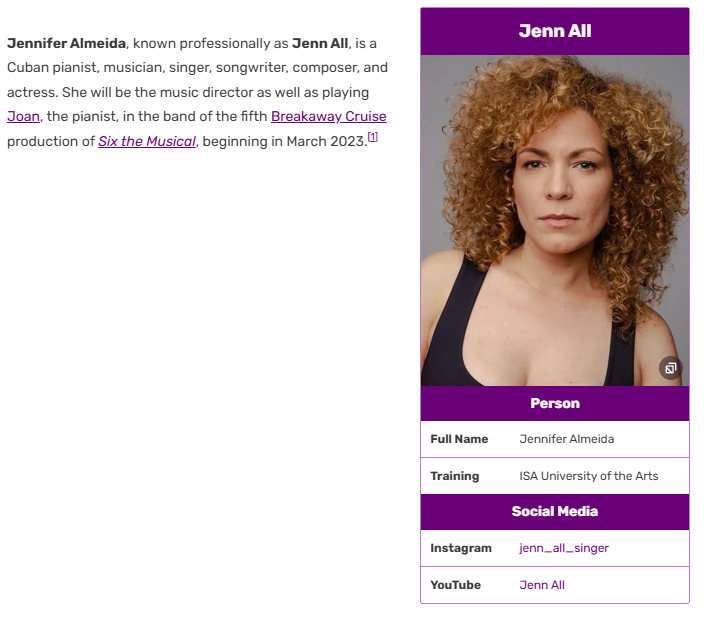This screenshot has width=706, height=618.
Task: Select the Training row label
Action: coord(455,476)
